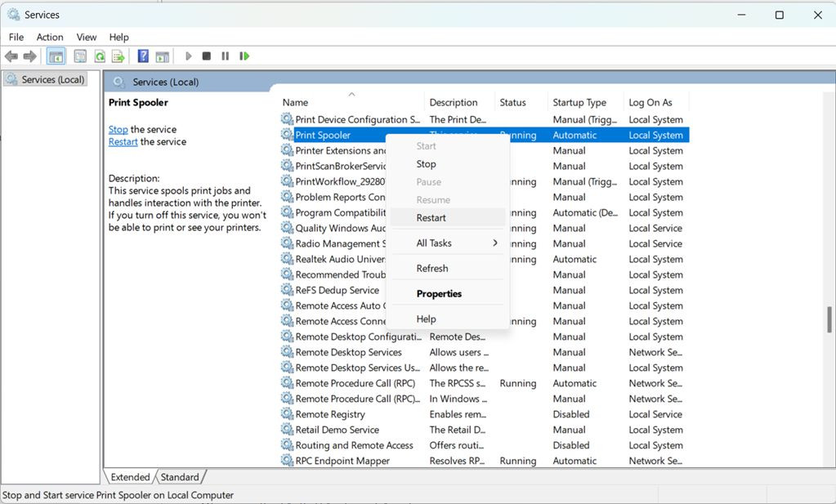This screenshot has width=836, height=504.
Task: Select Routing and Remote Access row
Action: click(485, 445)
